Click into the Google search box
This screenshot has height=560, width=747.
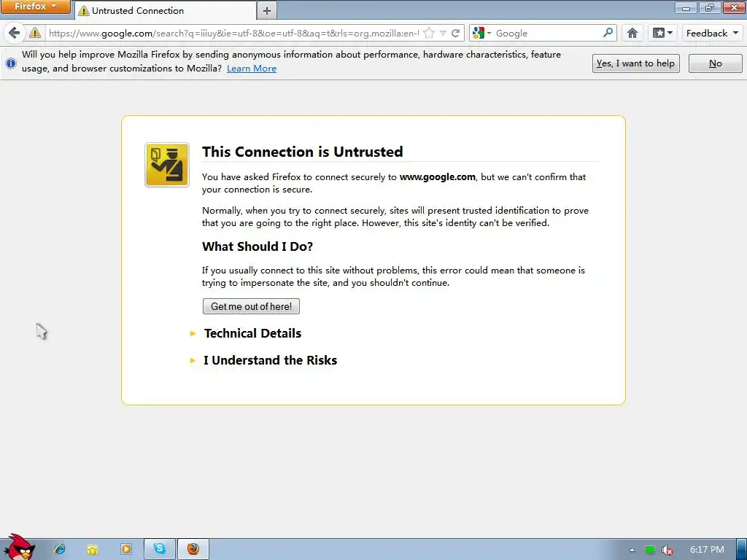pyautogui.click(x=548, y=33)
